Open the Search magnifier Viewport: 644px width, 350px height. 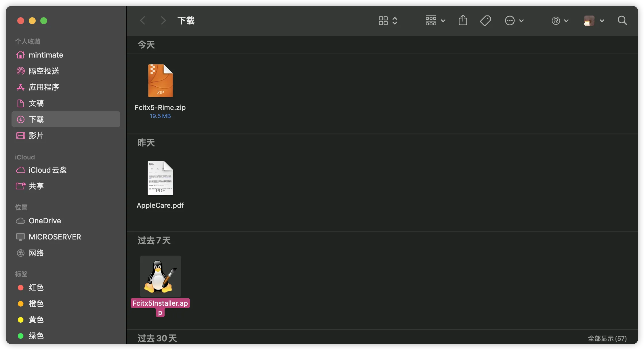tap(622, 21)
